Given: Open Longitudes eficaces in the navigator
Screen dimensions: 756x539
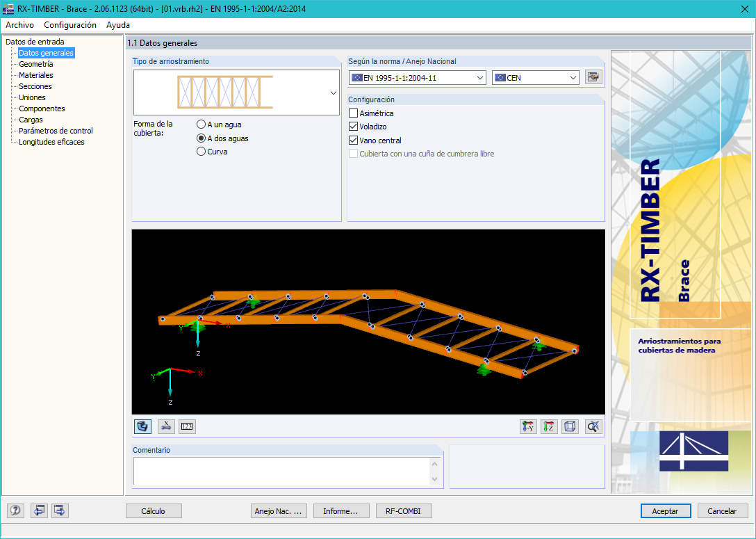Looking at the screenshot, I should pos(51,142).
